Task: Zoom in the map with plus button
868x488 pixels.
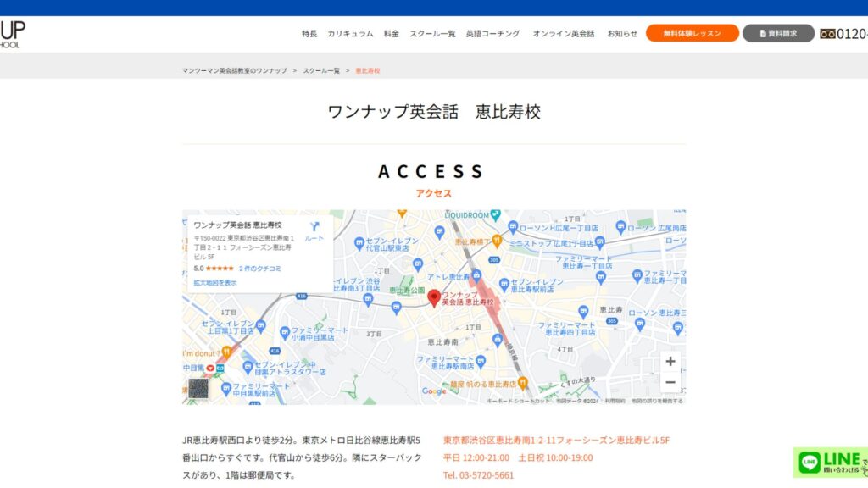Action: pos(670,361)
